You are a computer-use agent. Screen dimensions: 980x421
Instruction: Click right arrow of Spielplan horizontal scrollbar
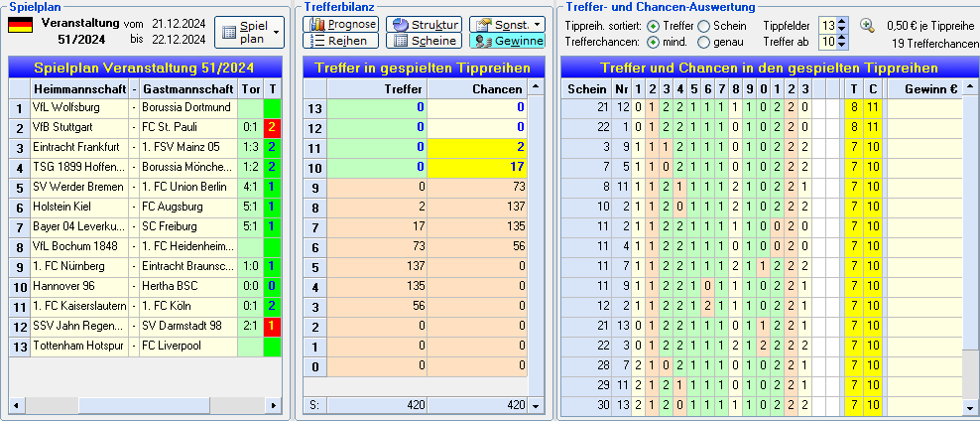[274, 405]
